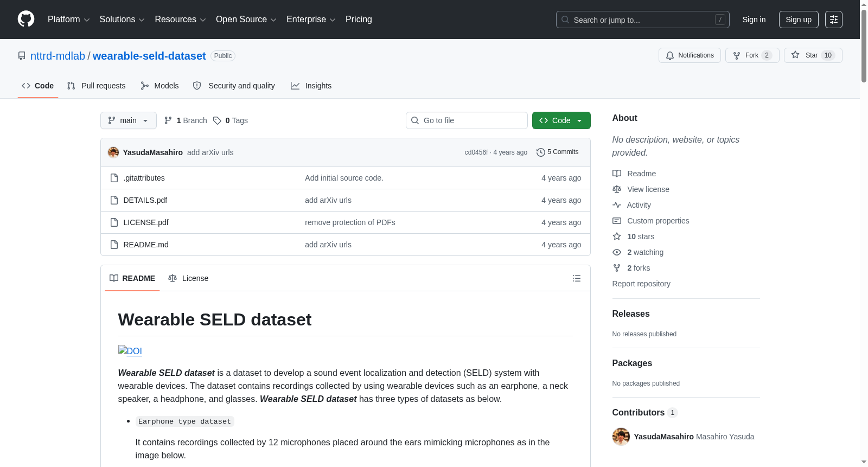Click Report repository link

(x=641, y=284)
